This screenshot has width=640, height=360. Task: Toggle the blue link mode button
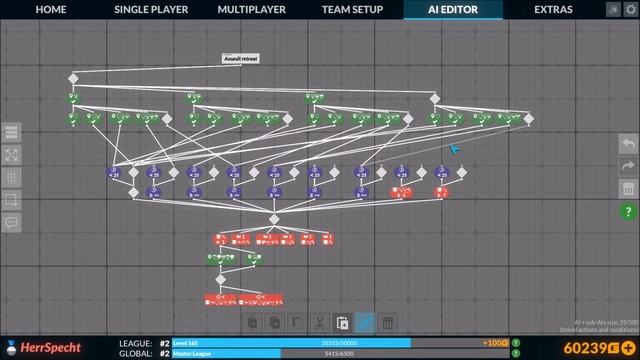pyautogui.click(x=365, y=323)
